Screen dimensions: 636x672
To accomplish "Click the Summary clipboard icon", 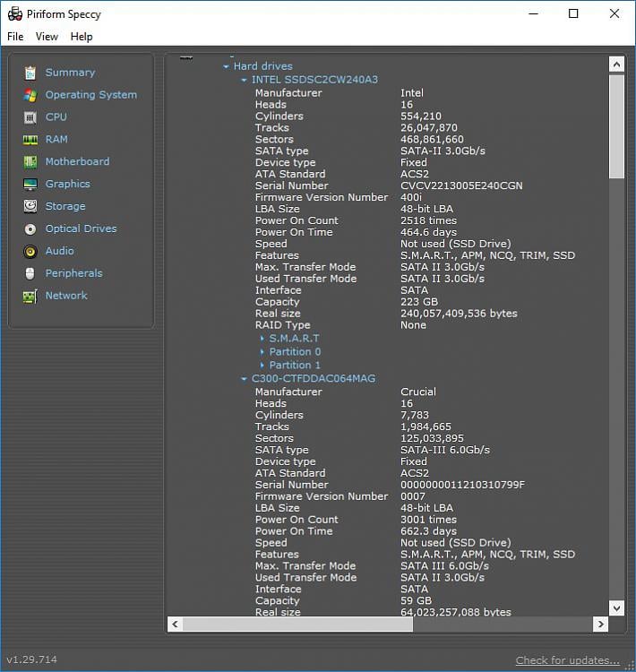I will pyautogui.click(x=30, y=73).
